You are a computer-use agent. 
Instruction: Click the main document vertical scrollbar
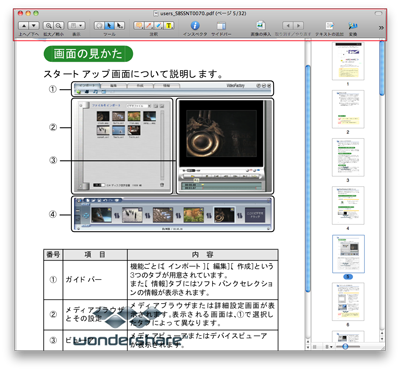point(308,178)
